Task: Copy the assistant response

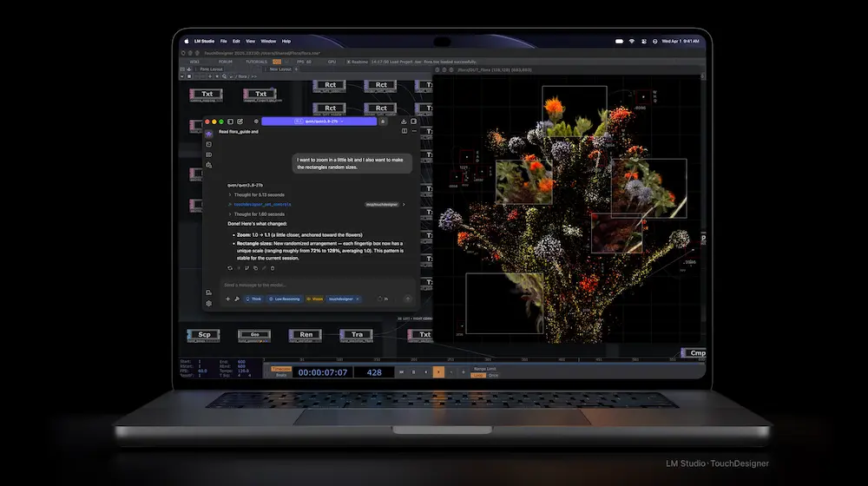Action: click(255, 268)
